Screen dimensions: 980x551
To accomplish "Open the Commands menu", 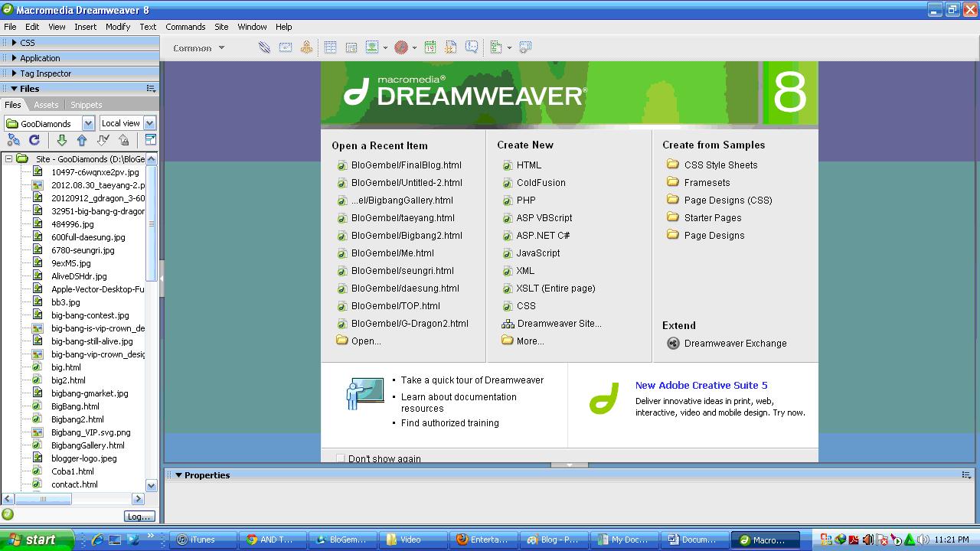I will coord(185,27).
